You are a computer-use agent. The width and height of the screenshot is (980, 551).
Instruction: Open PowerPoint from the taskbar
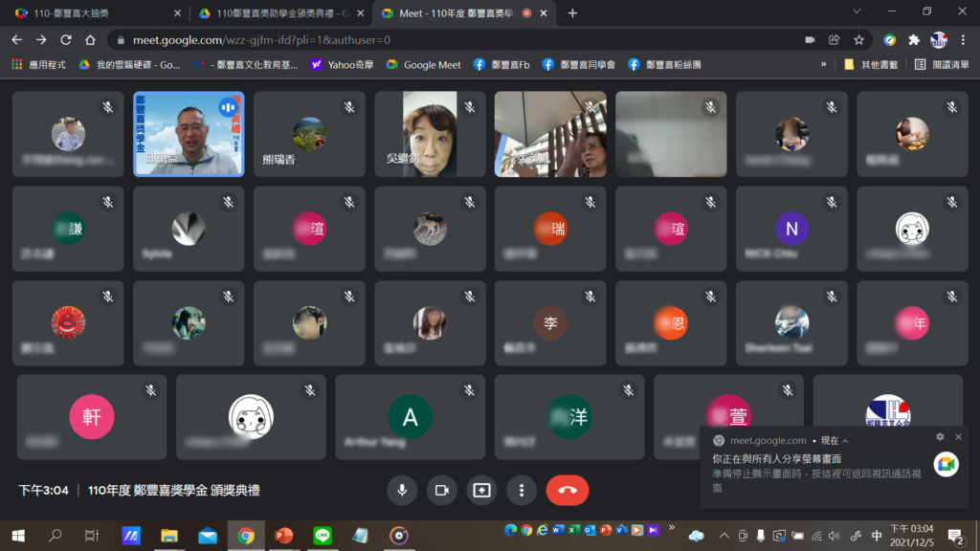point(284,536)
